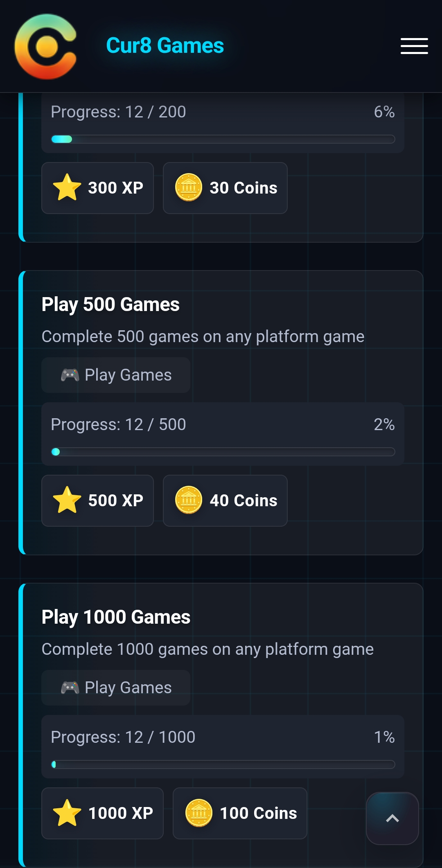442x868 pixels.
Task: Click the Cur8 Games logo icon
Action: click(46, 46)
